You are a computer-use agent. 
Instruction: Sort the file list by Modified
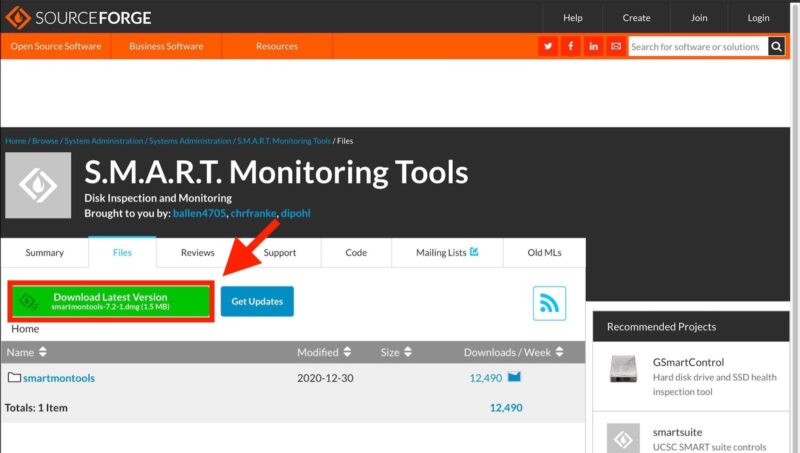click(x=324, y=352)
